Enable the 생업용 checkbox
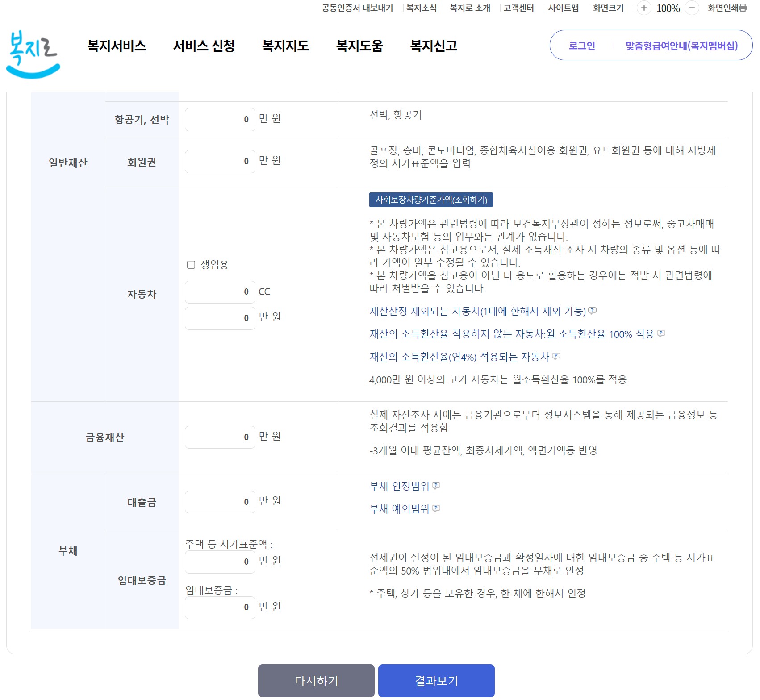The height and width of the screenshot is (700, 760). pyautogui.click(x=191, y=265)
